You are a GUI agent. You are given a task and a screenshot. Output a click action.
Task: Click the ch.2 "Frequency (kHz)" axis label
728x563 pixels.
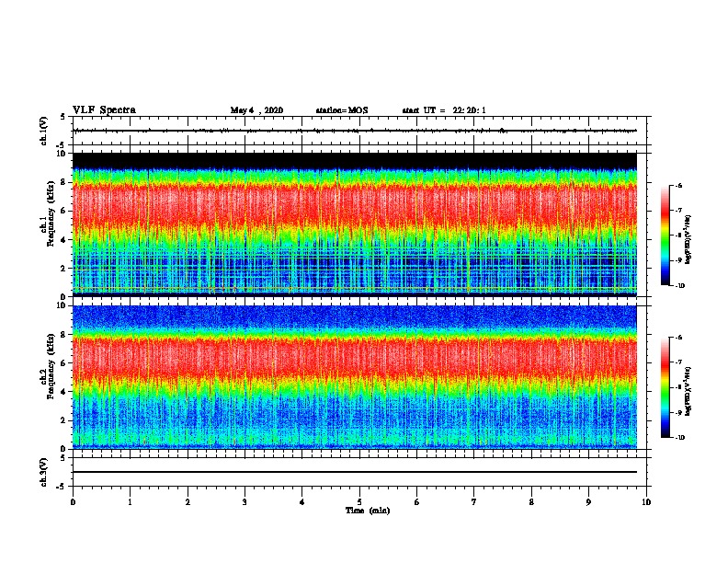click(x=51, y=366)
